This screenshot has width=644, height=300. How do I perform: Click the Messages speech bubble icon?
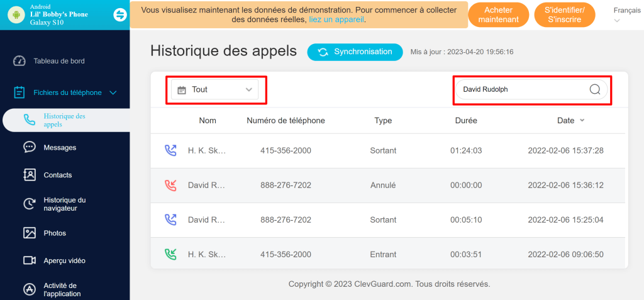30,147
